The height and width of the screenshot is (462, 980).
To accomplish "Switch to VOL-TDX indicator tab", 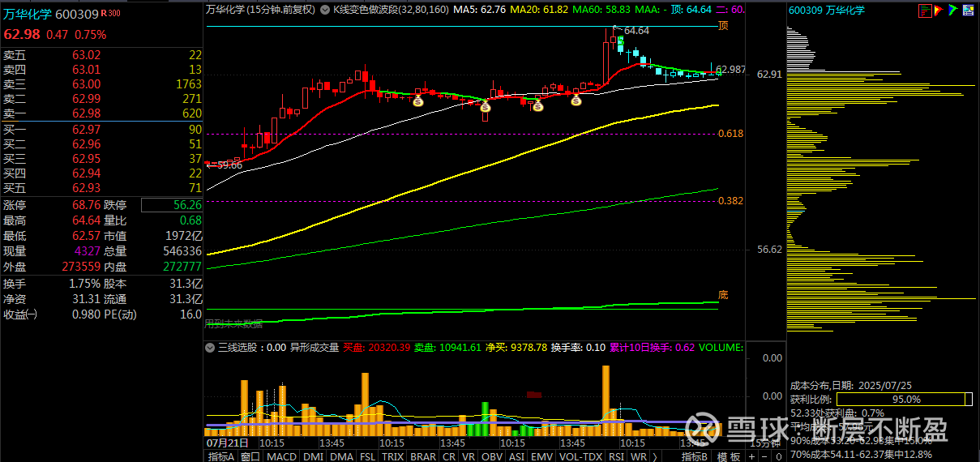I will [580, 456].
